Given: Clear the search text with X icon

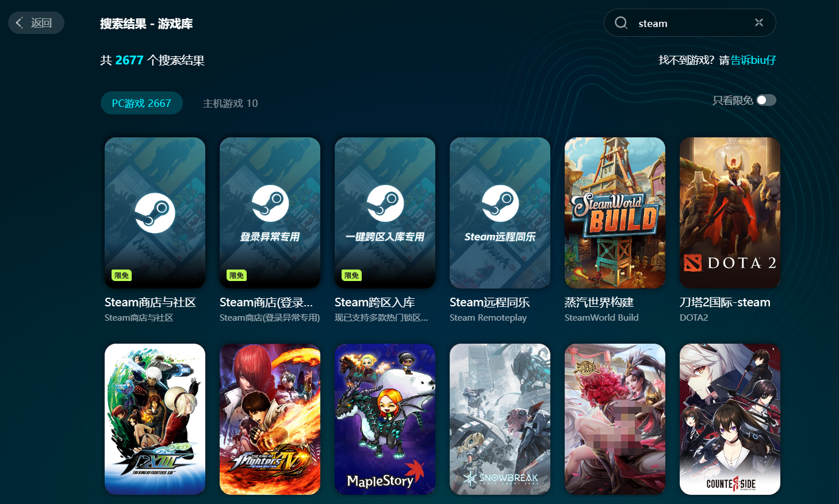Looking at the screenshot, I should [759, 22].
